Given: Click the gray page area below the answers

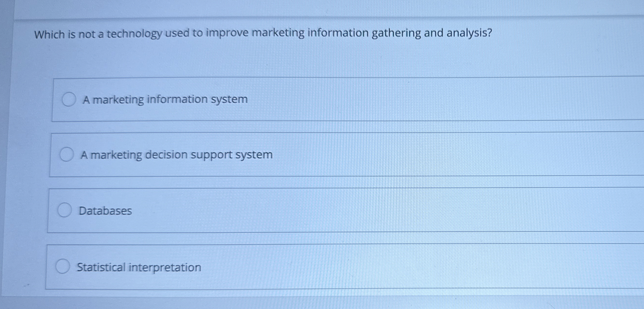Looking at the screenshot, I should 325,303.
